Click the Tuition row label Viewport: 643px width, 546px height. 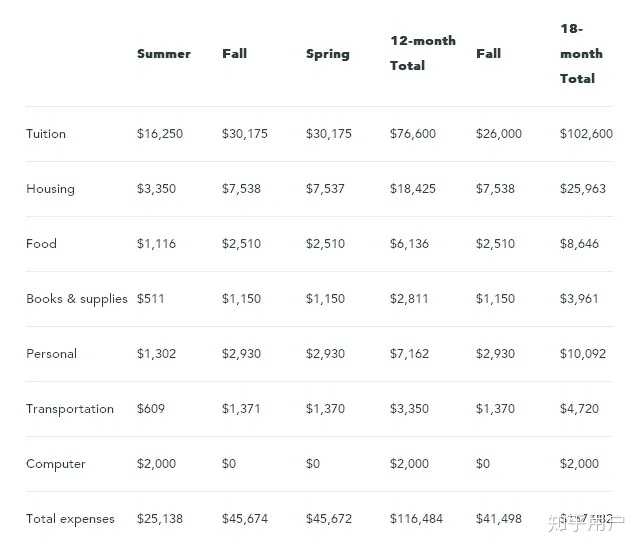[x=46, y=134]
